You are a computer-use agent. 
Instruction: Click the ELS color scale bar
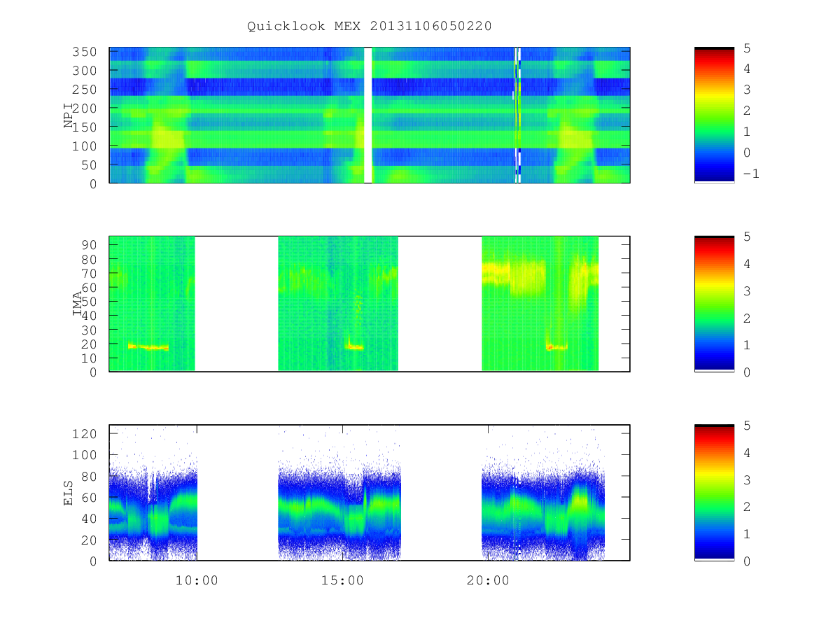pos(714,493)
